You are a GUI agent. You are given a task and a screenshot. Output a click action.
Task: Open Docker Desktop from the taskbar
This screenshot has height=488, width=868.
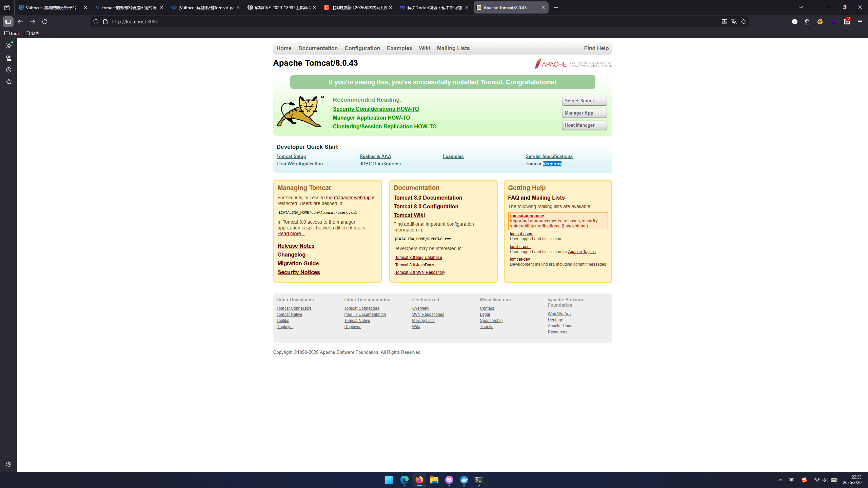tap(464, 480)
